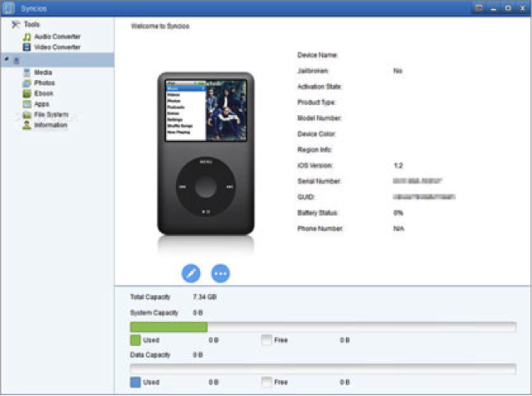This screenshot has width=532, height=396.
Task: Select the highlighted device row
Action: click(58, 60)
